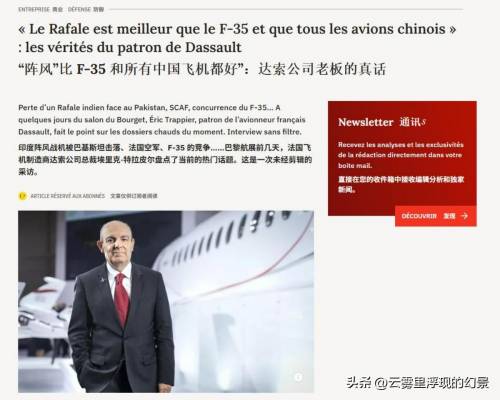The image size is (500, 400).
Task: Click the French headline about the Rafale
Action: click(237, 38)
